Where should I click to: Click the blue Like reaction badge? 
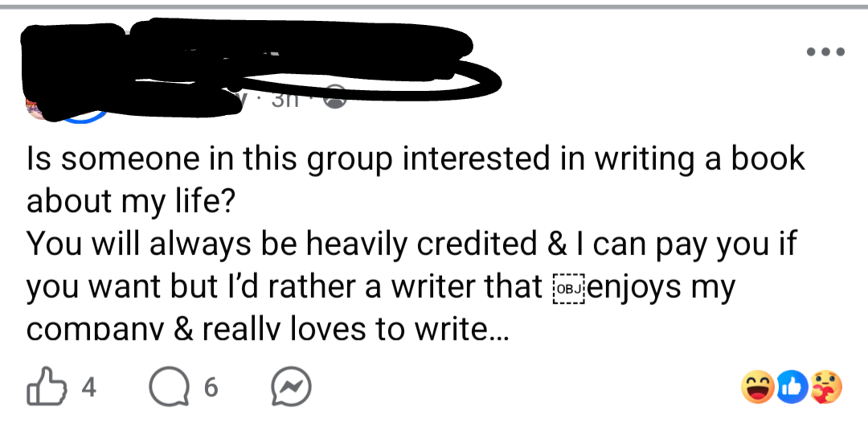click(793, 388)
